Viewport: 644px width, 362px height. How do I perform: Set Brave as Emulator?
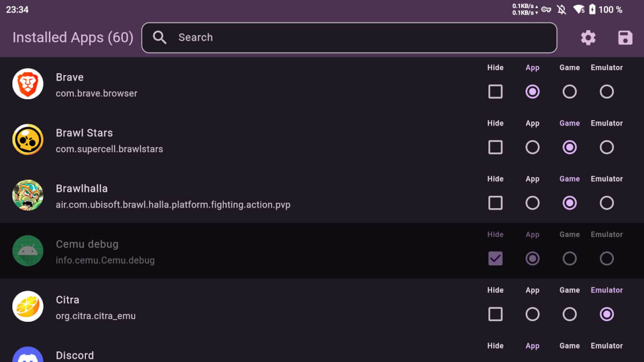point(607,92)
